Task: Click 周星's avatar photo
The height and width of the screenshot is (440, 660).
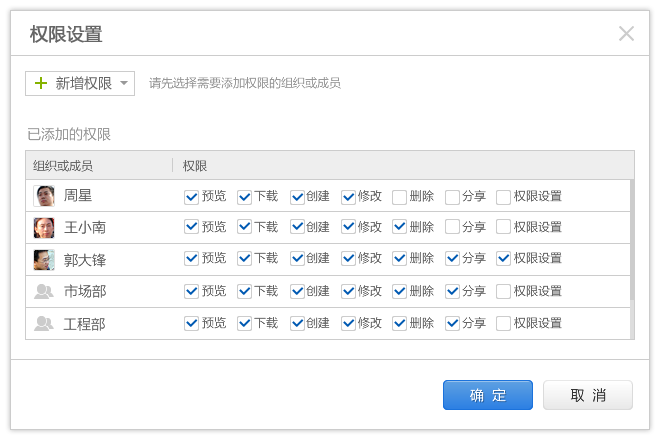Action: click(44, 196)
